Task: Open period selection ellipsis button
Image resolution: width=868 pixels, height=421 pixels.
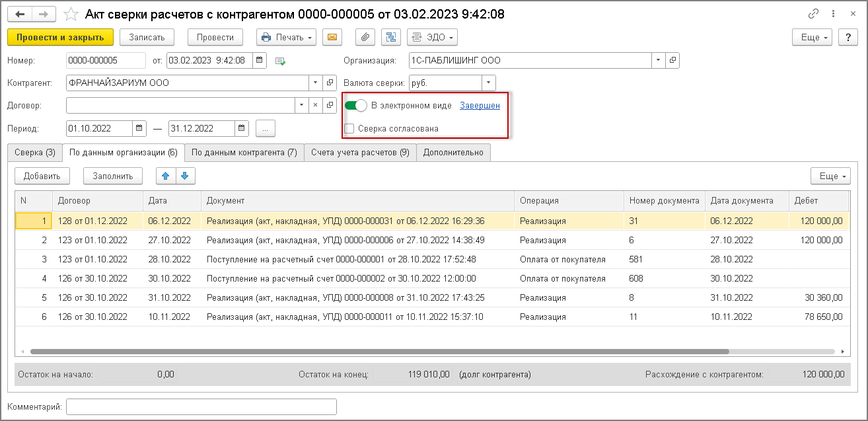Action: pos(265,128)
